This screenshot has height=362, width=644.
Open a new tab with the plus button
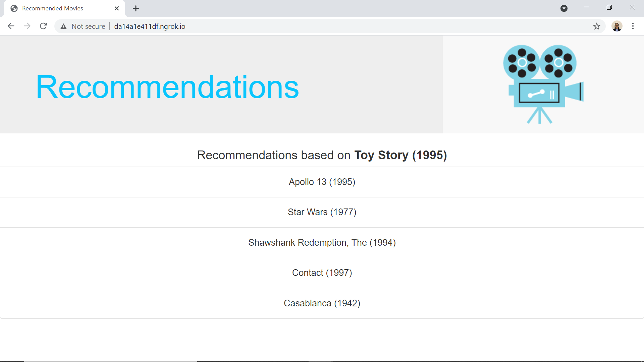pyautogui.click(x=136, y=8)
